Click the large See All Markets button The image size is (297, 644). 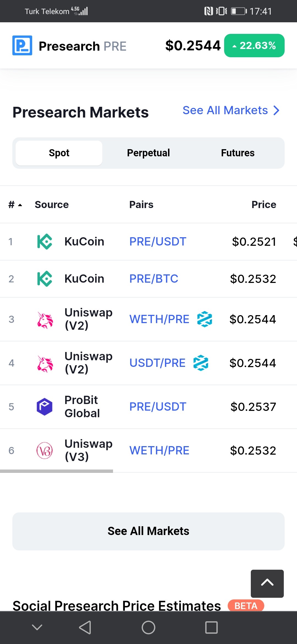coord(148,531)
